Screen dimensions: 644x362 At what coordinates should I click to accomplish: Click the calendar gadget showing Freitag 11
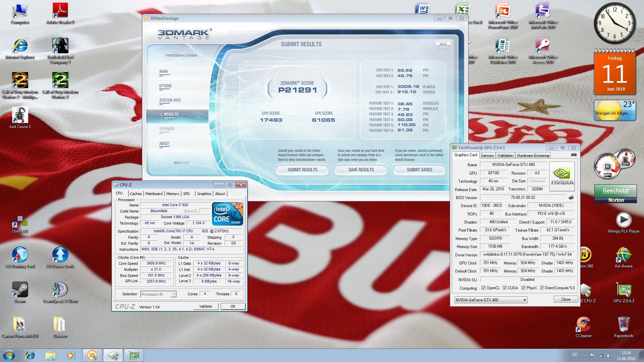[x=615, y=72]
